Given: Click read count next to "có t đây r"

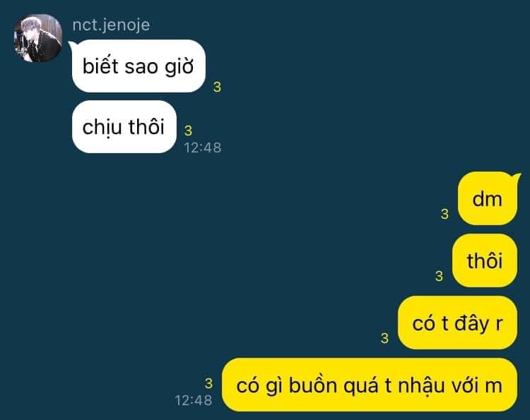Looking at the screenshot, I should (x=384, y=338).
